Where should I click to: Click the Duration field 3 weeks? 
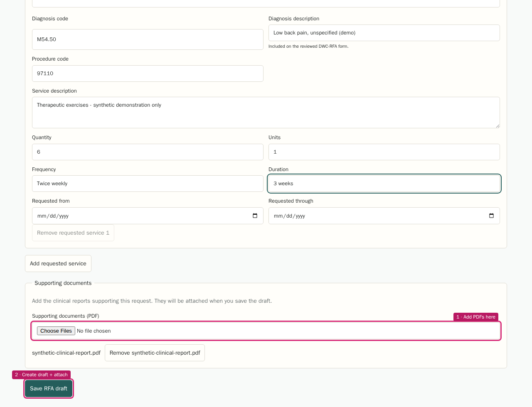tap(384, 184)
